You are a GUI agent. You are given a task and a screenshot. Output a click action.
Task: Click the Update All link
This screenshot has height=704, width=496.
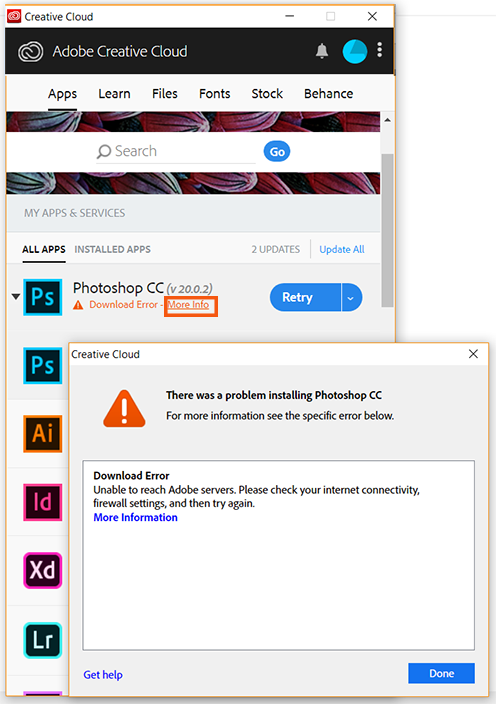tap(342, 249)
